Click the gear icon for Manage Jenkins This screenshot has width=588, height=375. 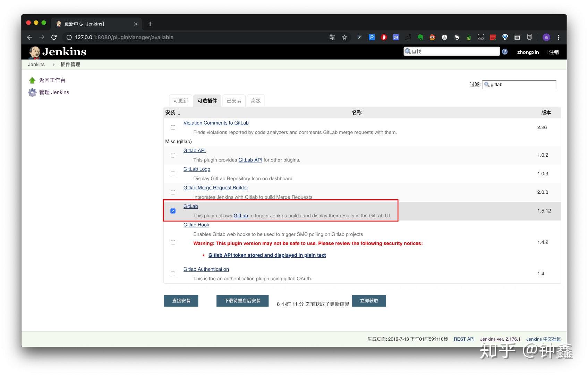(32, 92)
